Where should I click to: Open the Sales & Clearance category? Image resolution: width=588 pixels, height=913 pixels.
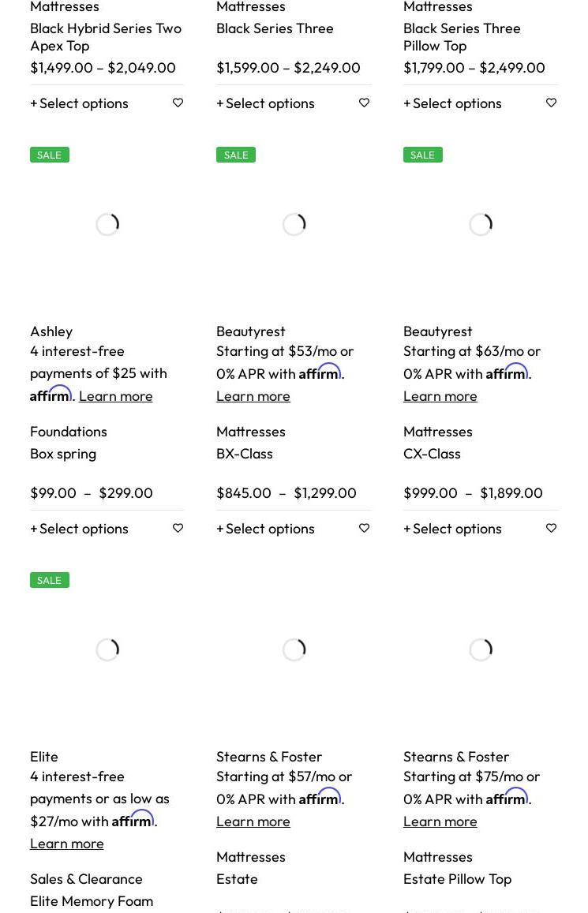tap(86, 879)
